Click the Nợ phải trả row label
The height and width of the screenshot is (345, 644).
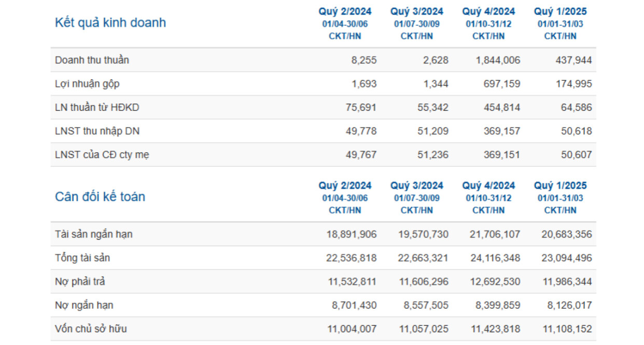click(x=80, y=281)
